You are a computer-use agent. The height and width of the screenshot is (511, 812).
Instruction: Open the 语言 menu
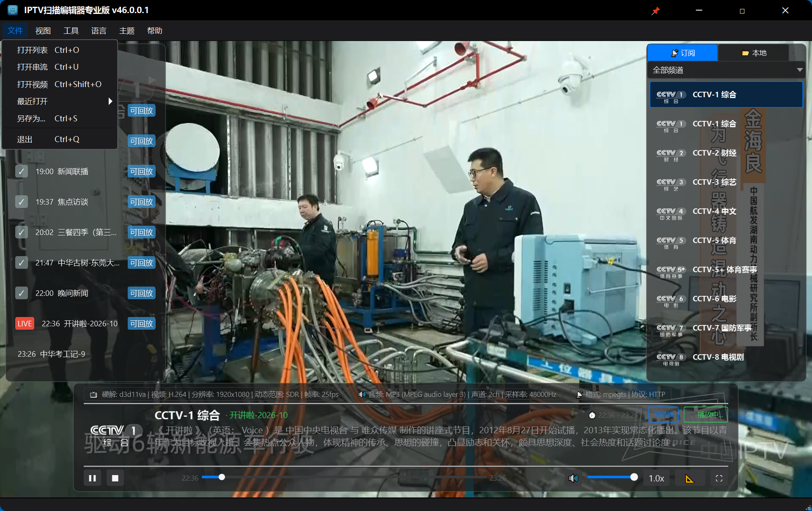99,30
